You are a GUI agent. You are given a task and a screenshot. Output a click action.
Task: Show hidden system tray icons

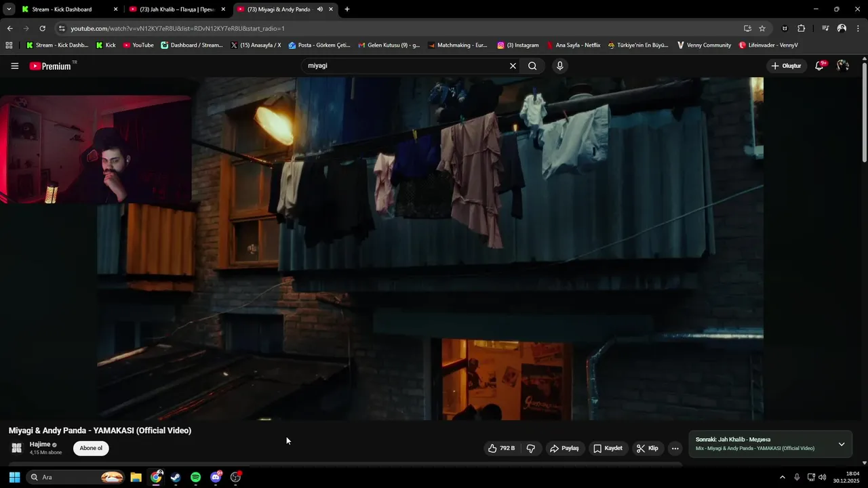pos(782,477)
